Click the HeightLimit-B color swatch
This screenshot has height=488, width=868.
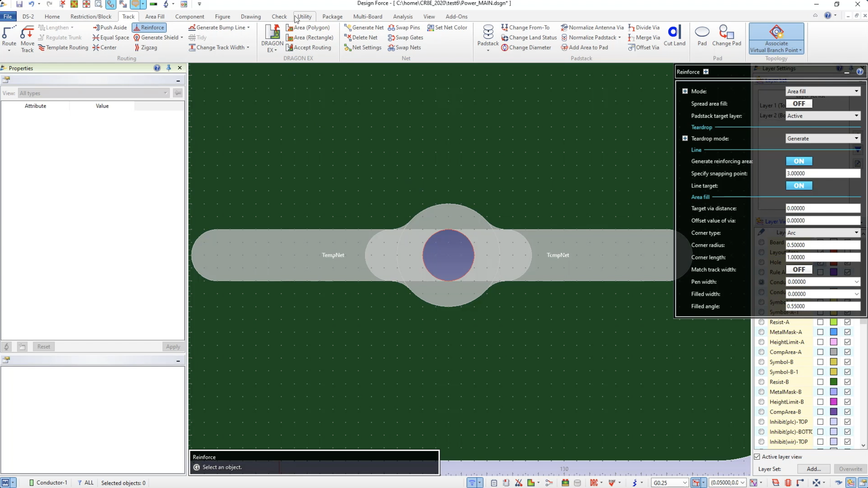coord(834,402)
